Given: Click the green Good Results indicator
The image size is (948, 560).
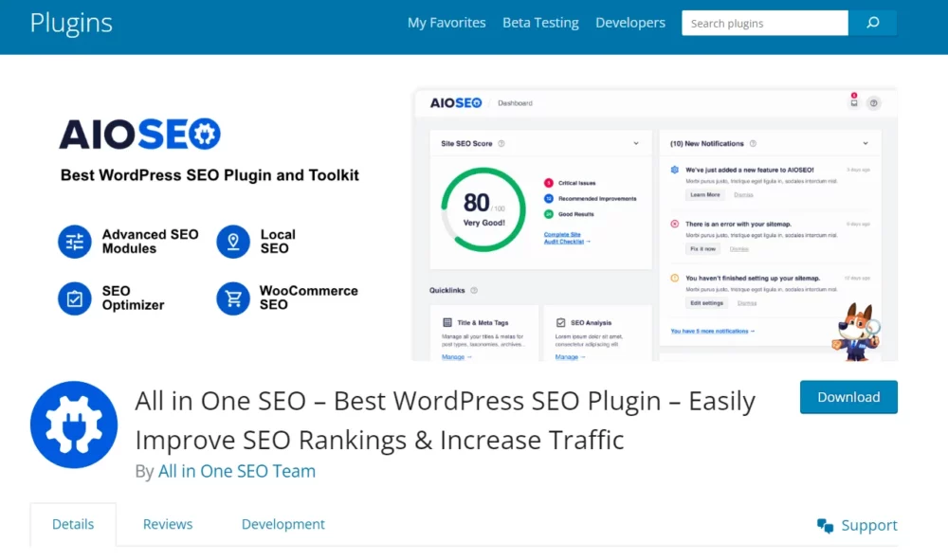Looking at the screenshot, I should coord(548,214).
